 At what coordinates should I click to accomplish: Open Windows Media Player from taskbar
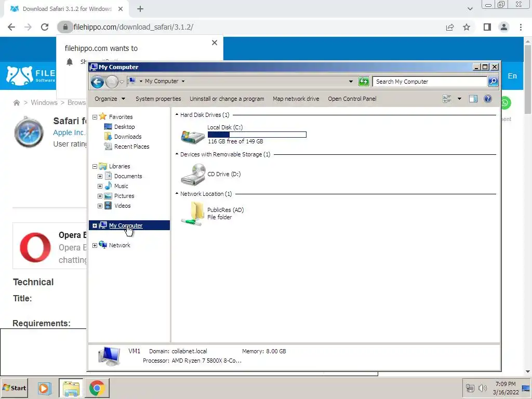click(x=44, y=388)
